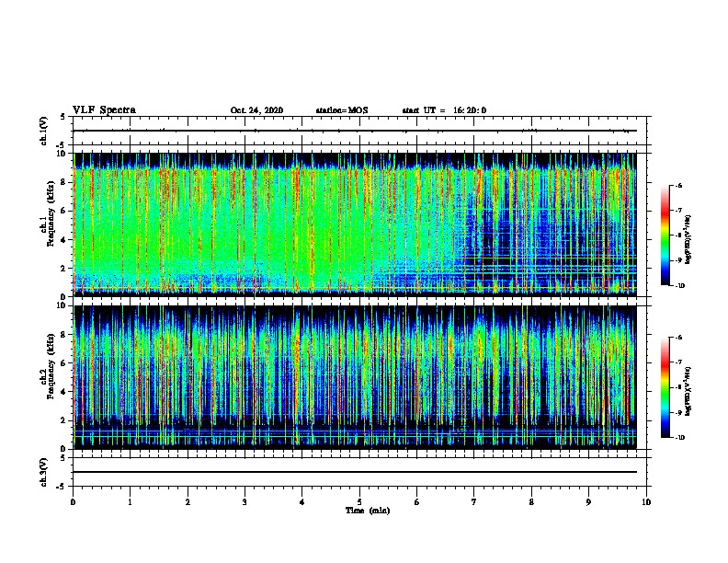Click the 'station=MOS' label
The image size is (728, 563).
click(x=342, y=110)
